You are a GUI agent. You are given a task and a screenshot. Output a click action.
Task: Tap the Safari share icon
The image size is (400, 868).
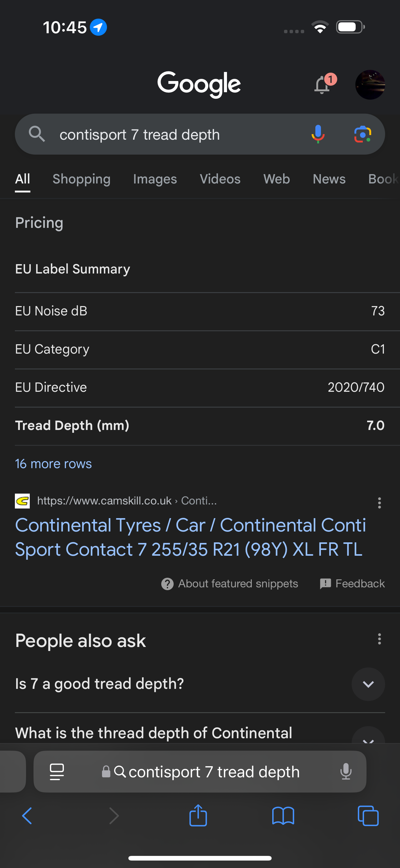198,816
